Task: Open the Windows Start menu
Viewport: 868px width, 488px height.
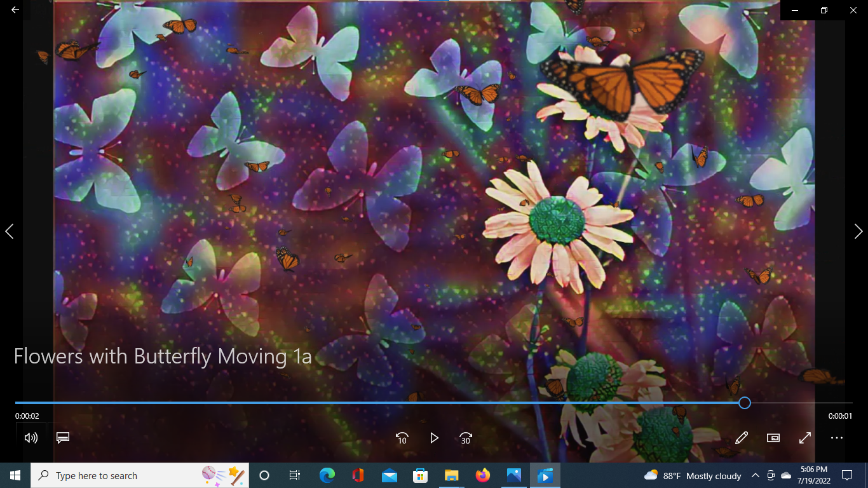Action: coord(15,475)
